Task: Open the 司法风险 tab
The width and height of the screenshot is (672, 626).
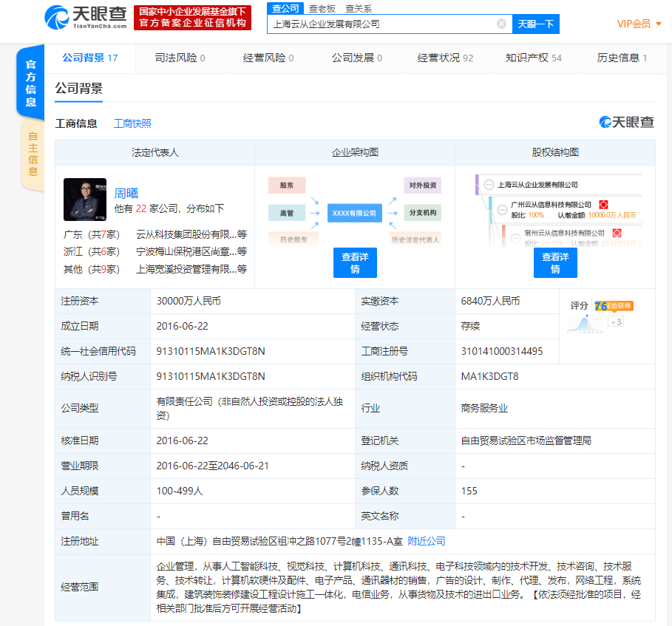Action: tap(180, 58)
